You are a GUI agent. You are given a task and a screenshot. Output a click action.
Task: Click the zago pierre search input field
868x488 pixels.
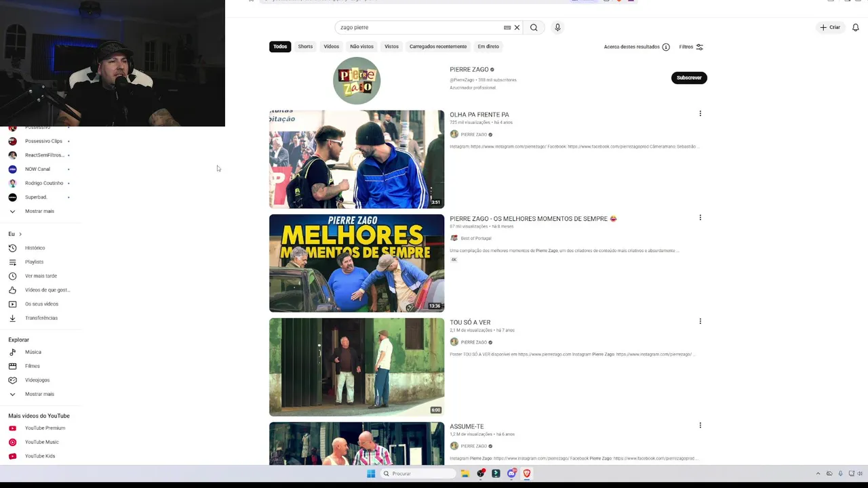420,28
